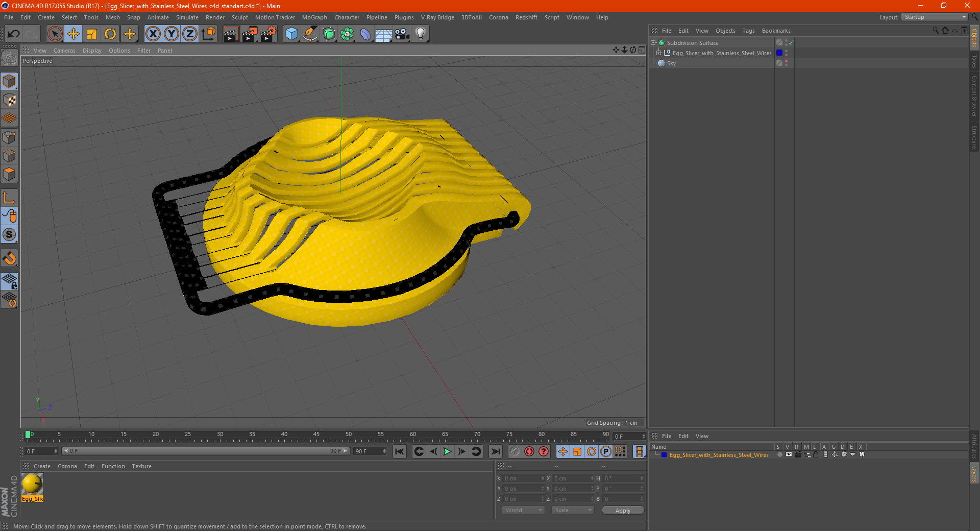The height and width of the screenshot is (531, 980).
Task: Toggle Autokeying button
Action: click(x=529, y=451)
